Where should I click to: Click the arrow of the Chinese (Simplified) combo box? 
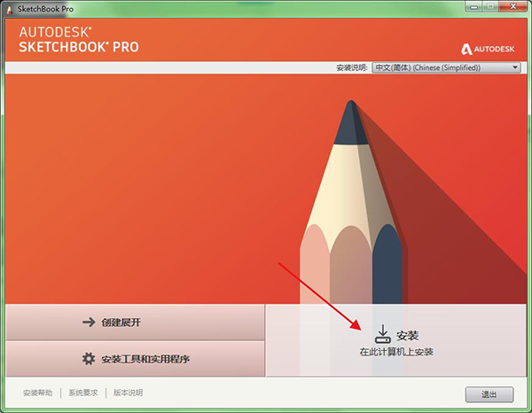coord(515,67)
